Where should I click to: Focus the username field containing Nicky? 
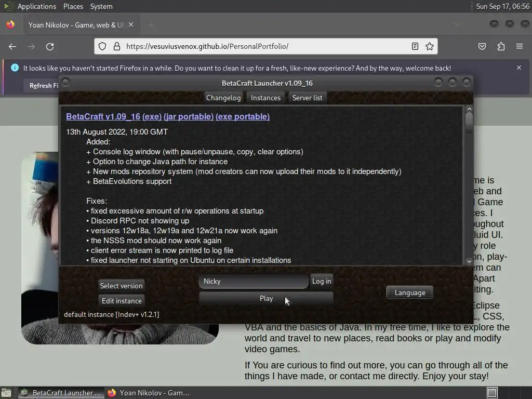(254, 281)
